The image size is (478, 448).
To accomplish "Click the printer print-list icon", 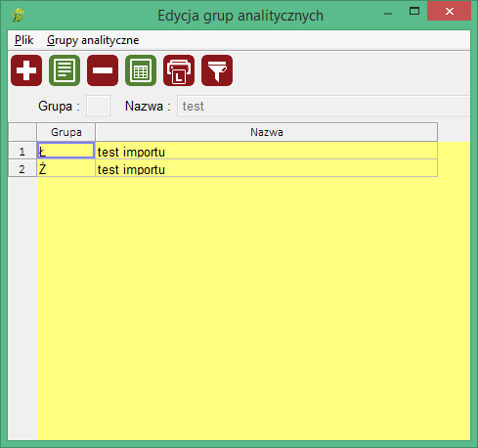I will coord(179,70).
